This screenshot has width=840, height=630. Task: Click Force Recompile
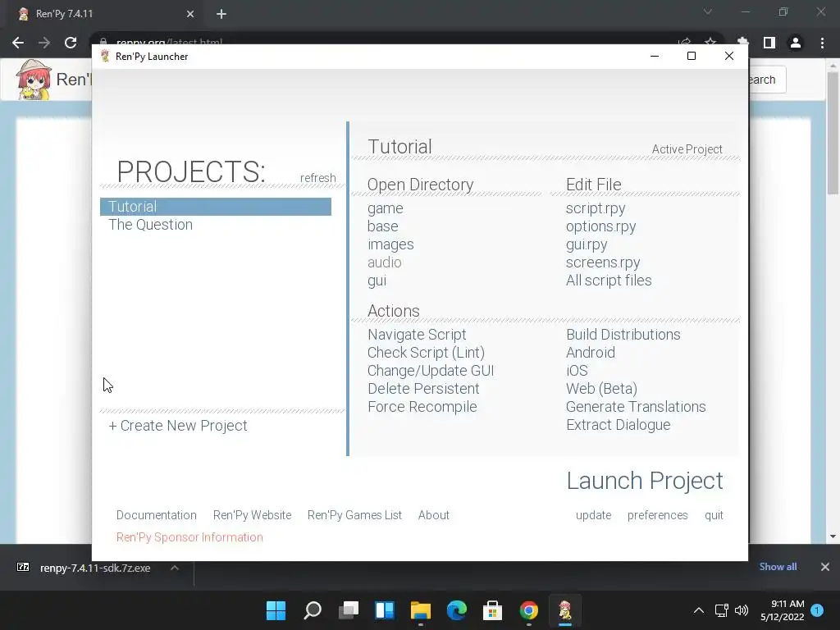click(x=422, y=407)
